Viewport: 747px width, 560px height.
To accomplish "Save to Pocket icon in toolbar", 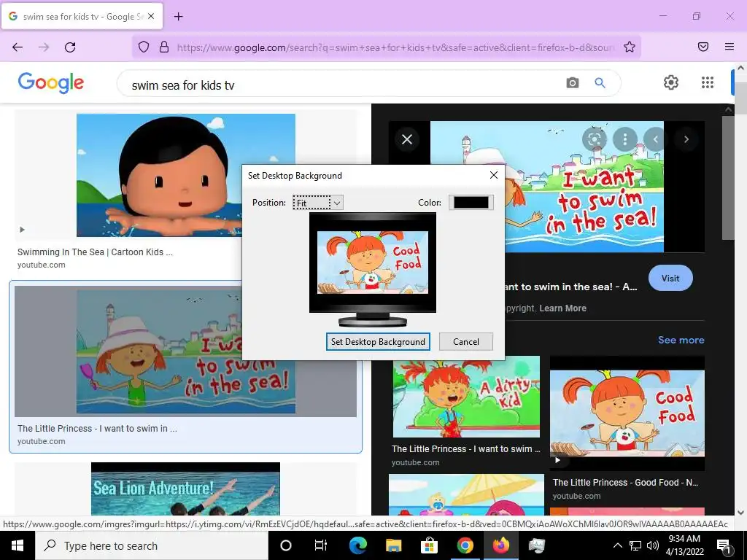I will (703, 47).
